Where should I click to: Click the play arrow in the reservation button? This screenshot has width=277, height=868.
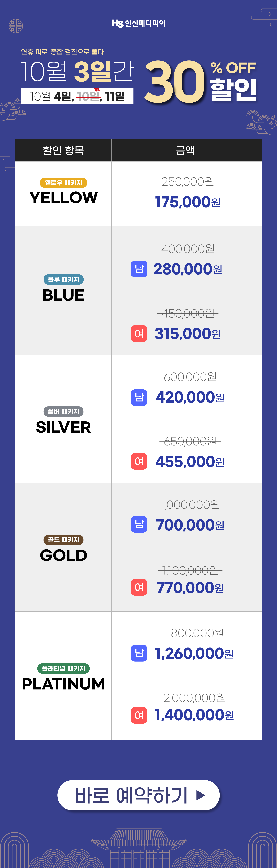click(201, 795)
